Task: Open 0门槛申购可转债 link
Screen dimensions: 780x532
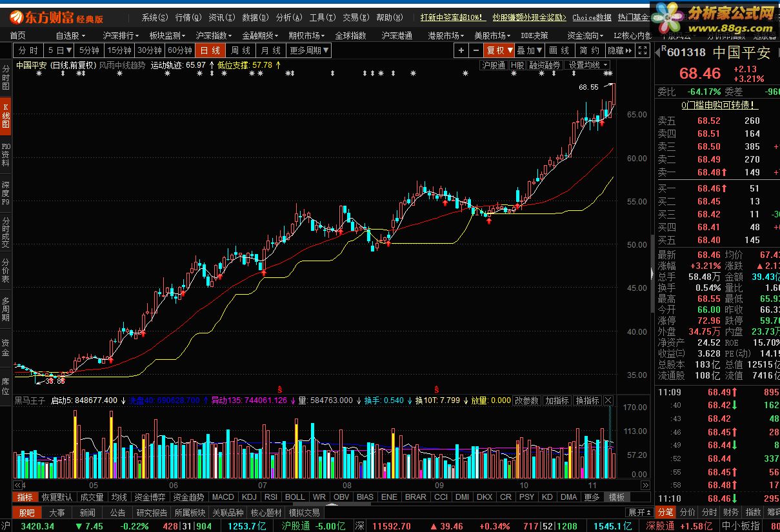Action: click(x=719, y=105)
